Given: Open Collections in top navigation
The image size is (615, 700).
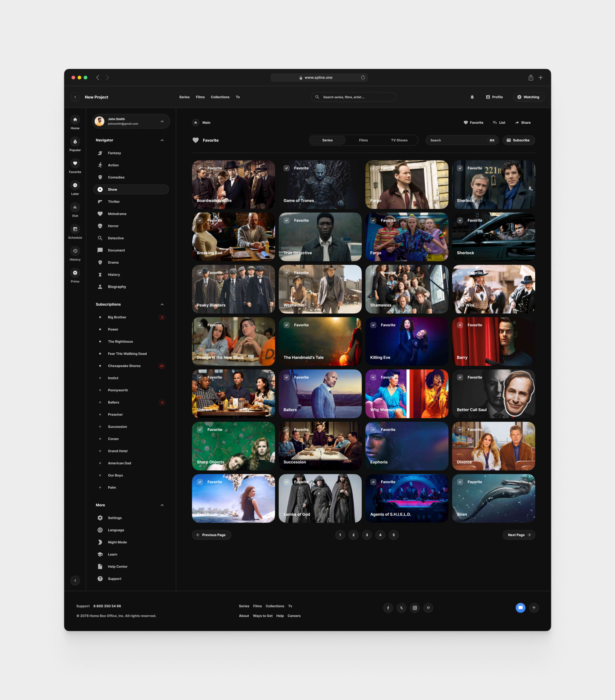Looking at the screenshot, I should 220,97.
